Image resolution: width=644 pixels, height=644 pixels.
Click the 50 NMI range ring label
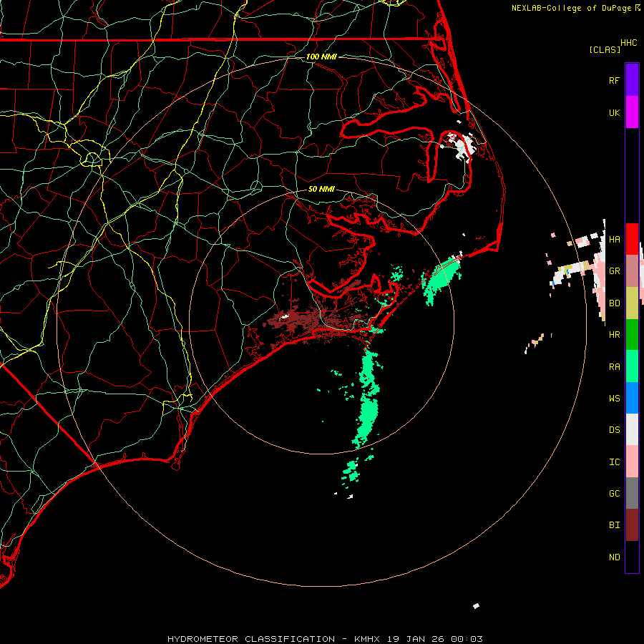click(x=321, y=190)
